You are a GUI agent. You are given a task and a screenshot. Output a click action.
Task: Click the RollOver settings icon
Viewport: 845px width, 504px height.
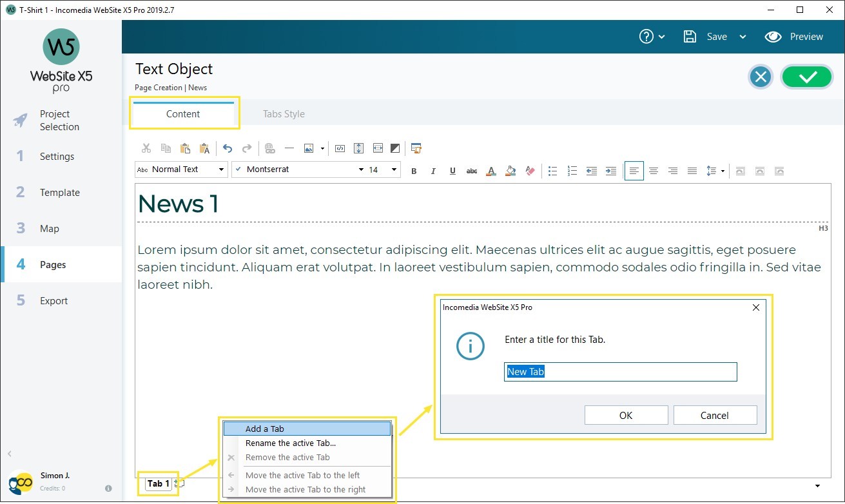click(x=416, y=148)
